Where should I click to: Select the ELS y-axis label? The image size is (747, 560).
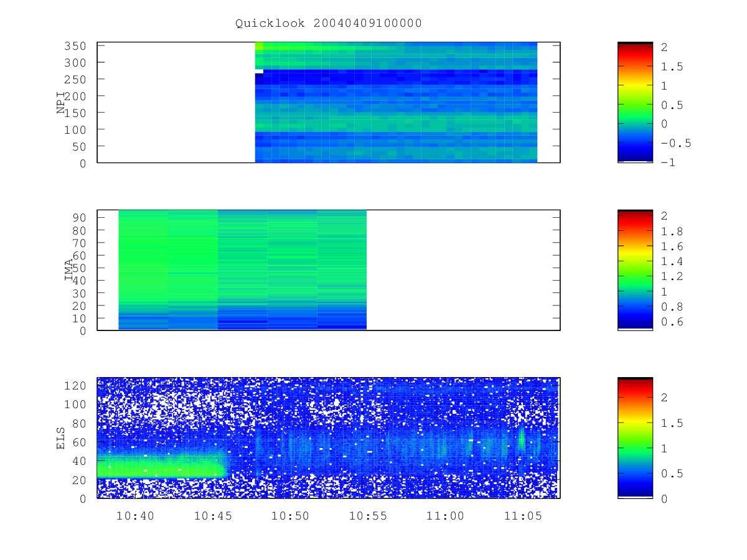61,438
